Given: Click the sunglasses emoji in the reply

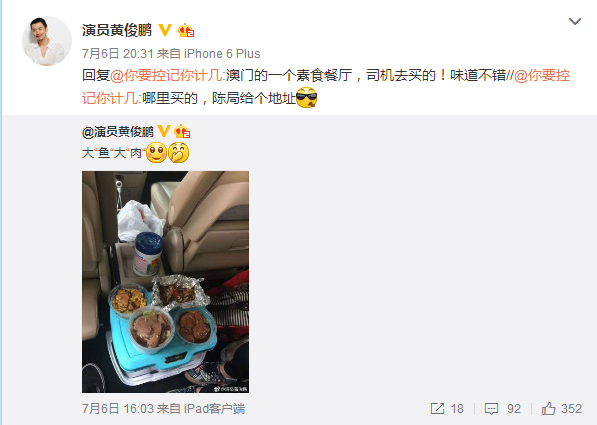Looking at the screenshot, I should [x=306, y=98].
